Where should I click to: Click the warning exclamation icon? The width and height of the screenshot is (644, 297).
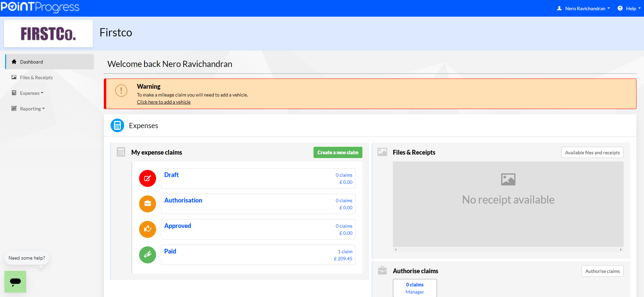(121, 90)
